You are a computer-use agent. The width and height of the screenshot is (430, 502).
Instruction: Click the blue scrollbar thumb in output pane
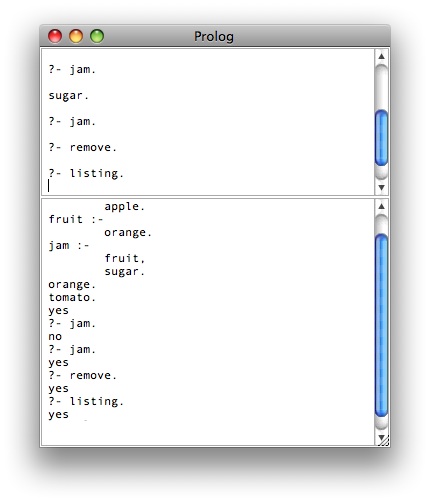point(382,325)
